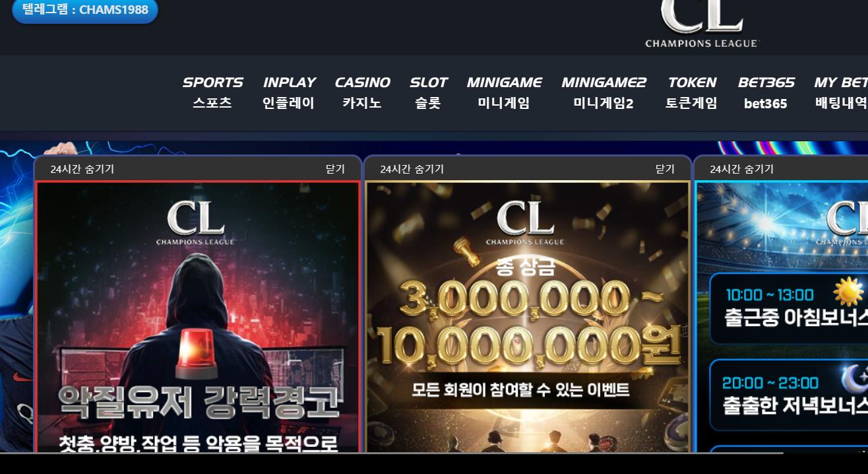Hide the warning popup for 24 hours

(82, 169)
